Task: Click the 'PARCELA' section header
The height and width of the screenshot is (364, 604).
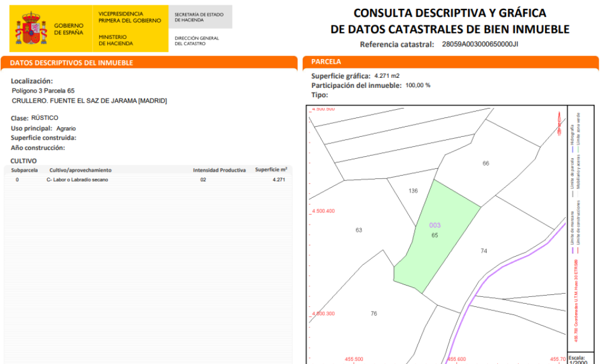Action: coord(326,61)
